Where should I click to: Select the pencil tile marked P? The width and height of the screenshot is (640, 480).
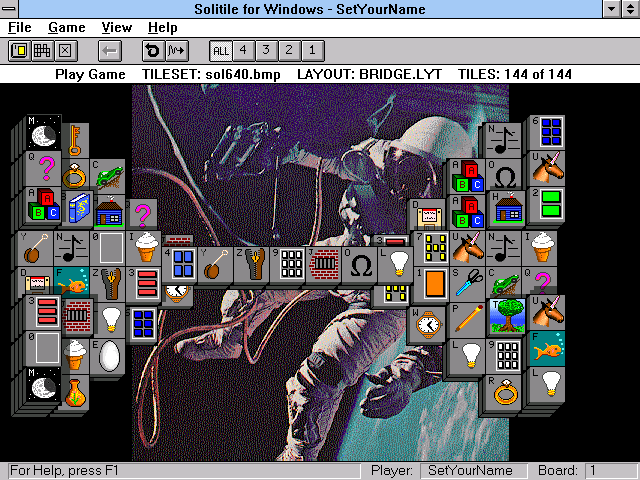coord(468,318)
